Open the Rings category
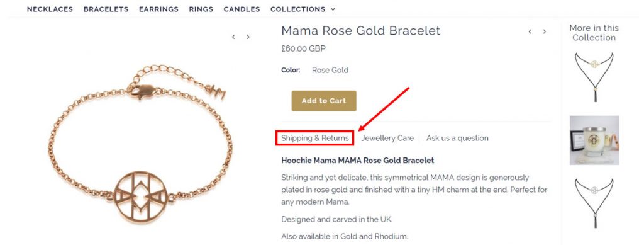This screenshot has height=245, width=644. tap(201, 9)
